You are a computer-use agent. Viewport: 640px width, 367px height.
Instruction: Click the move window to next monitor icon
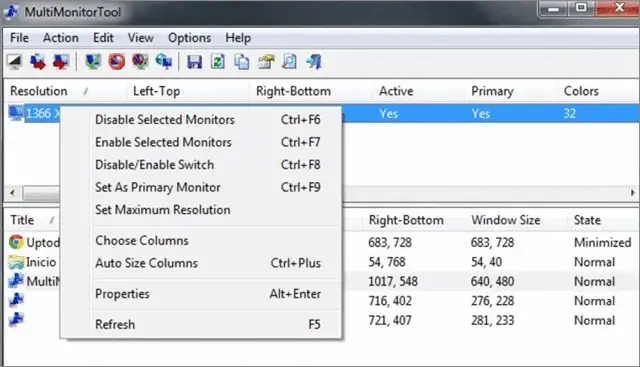tap(38, 62)
